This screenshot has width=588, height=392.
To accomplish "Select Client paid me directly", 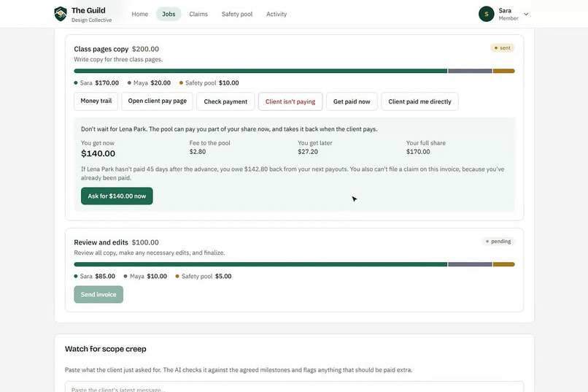I will coord(419,101).
